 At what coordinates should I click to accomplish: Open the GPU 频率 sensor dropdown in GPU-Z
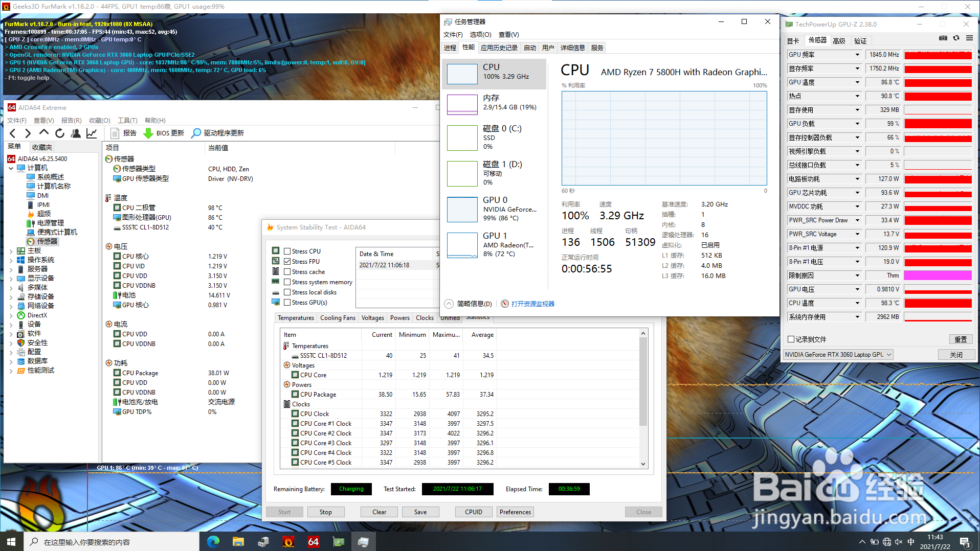pyautogui.click(x=857, y=55)
